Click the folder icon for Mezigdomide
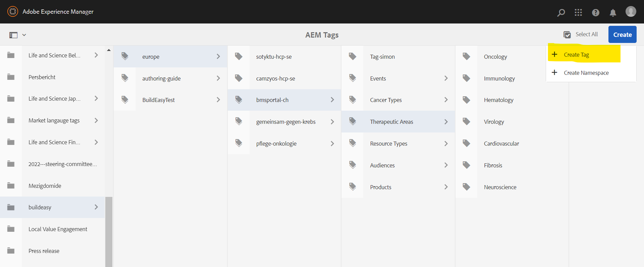The width and height of the screenshot is (644, 267). [11, 185]
